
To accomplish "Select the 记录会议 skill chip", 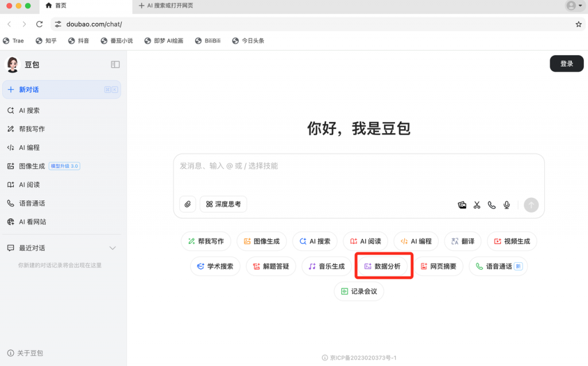I will (359, 291).
